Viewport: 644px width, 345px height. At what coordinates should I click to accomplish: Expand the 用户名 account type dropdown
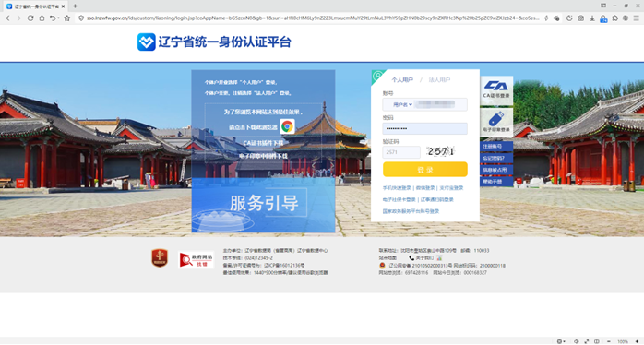(x=402, y=105)
